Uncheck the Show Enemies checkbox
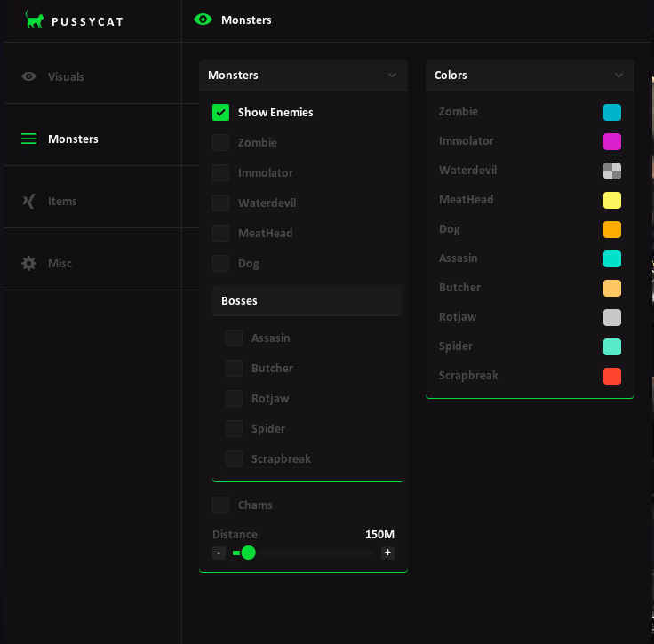This screenshot has width=654, height=644. [220, 112]
